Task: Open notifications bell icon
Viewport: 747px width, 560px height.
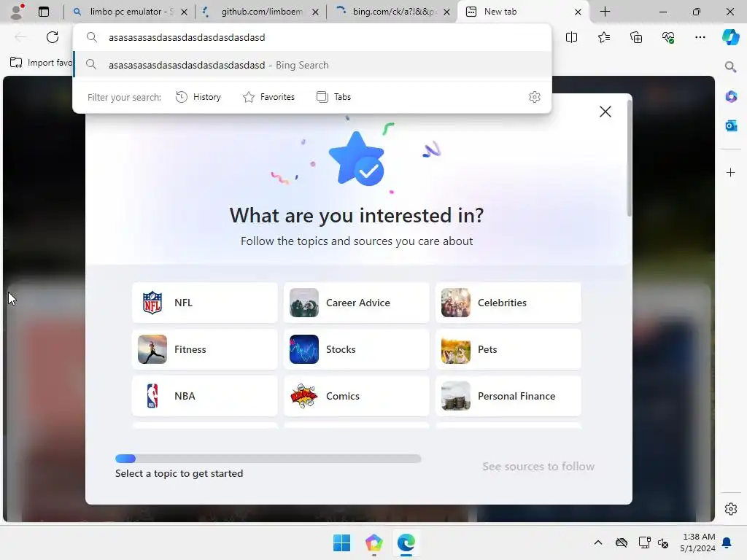Action: pos(727,542)
